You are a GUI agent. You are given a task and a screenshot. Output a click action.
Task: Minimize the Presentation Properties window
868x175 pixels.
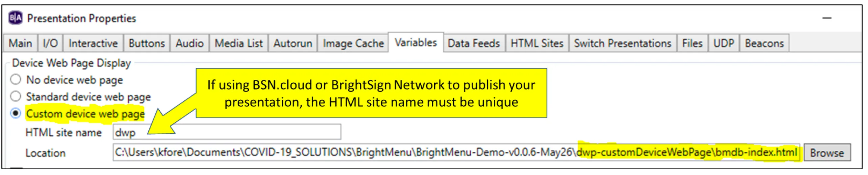pyautogui.click(x=827, y=18)
